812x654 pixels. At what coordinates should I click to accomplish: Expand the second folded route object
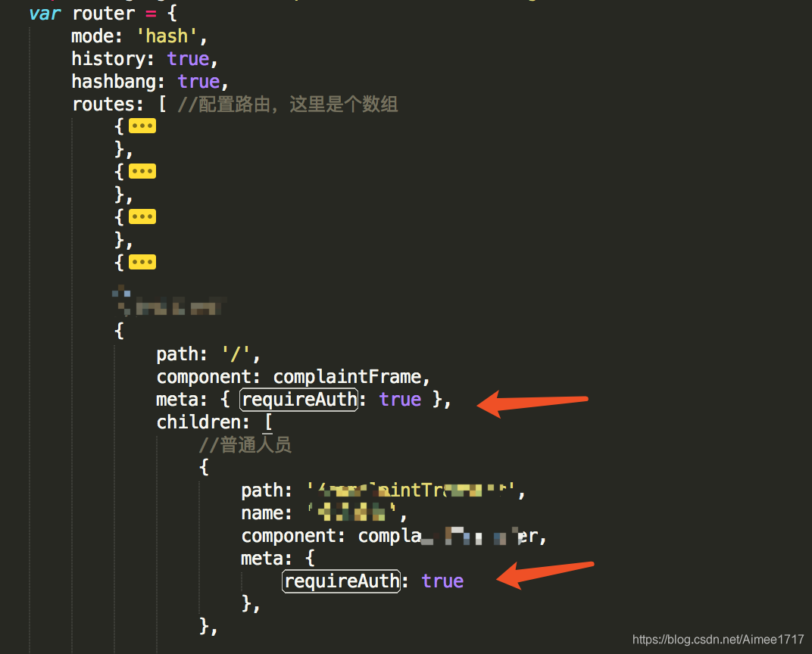[x=142, y=171]
